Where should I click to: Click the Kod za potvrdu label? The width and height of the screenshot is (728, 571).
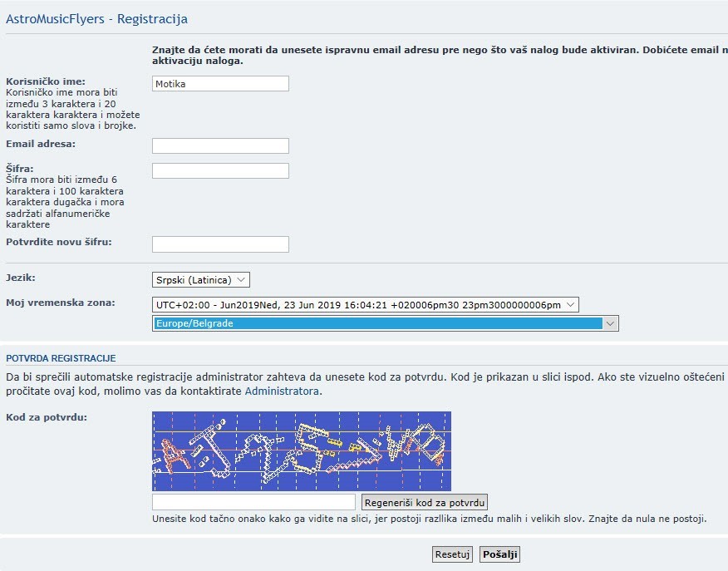46,416
